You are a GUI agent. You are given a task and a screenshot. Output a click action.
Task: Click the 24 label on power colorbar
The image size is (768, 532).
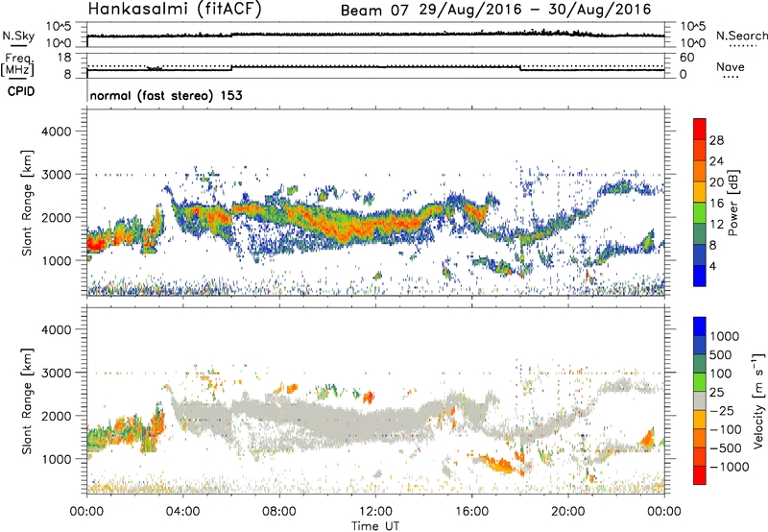(x=716, y=161)
